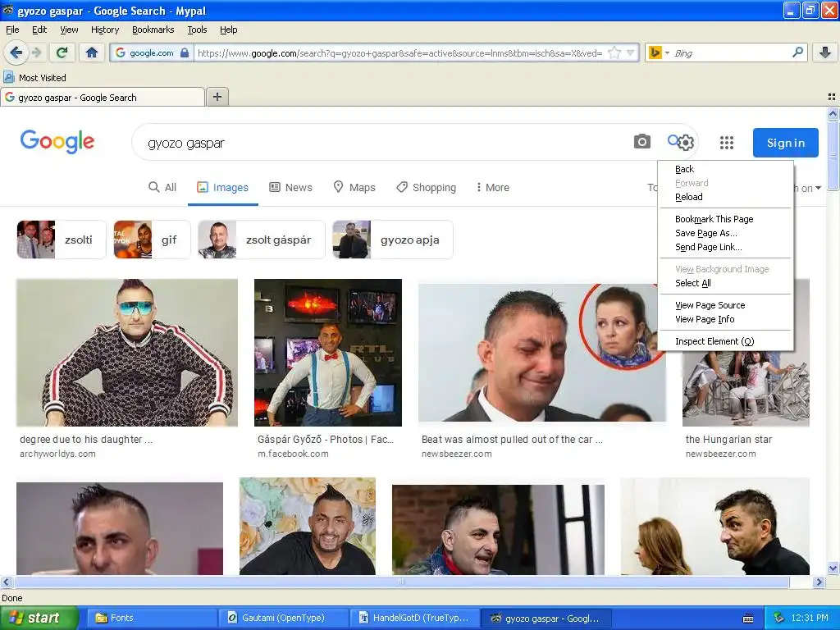Go to the Home page icon

click(x=92, y=52)
